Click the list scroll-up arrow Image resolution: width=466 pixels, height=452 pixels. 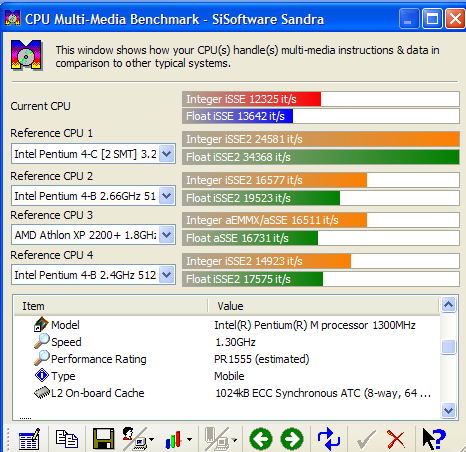(448, 304)
